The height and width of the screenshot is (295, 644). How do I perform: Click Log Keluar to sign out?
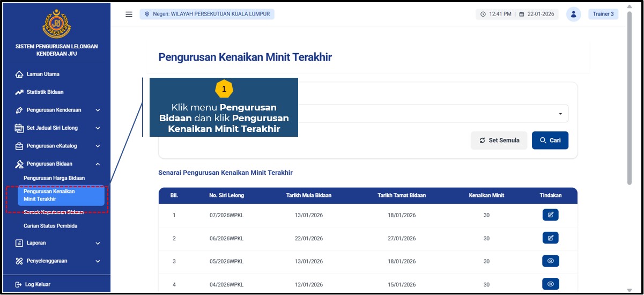tap(38, 284)
